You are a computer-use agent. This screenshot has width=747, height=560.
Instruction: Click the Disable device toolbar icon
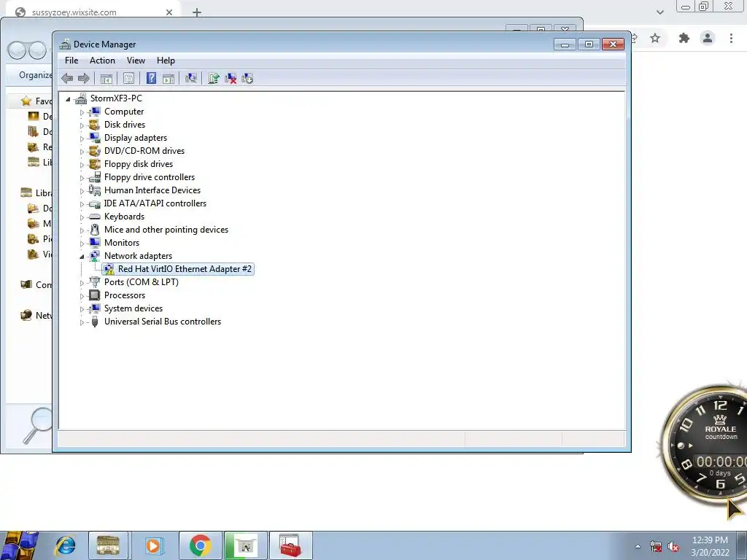pos(247,79)
